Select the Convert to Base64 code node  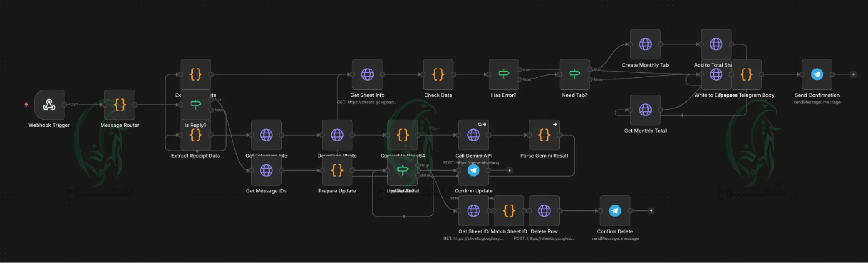tap(403, 135)
